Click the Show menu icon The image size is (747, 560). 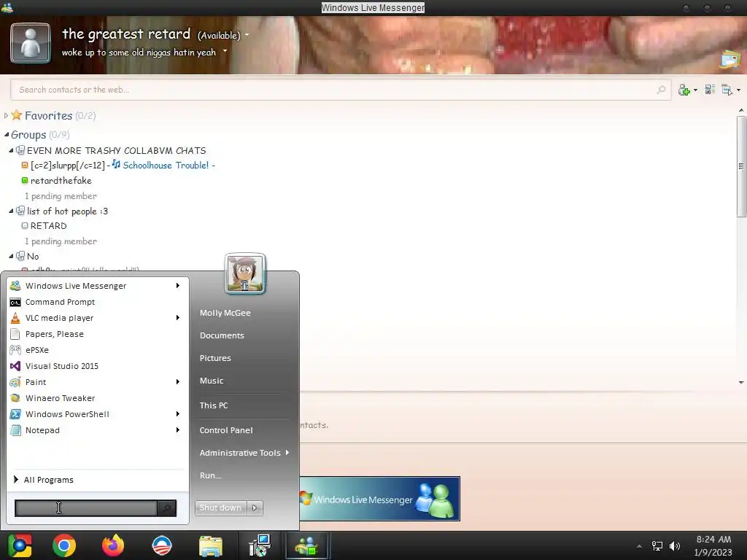(727, 90)
